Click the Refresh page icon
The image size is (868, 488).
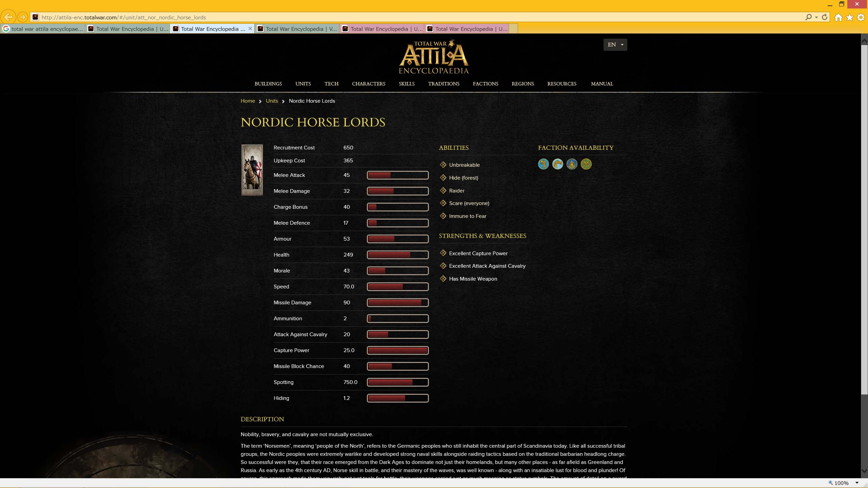pyautogui.click(x=825, y=17)
